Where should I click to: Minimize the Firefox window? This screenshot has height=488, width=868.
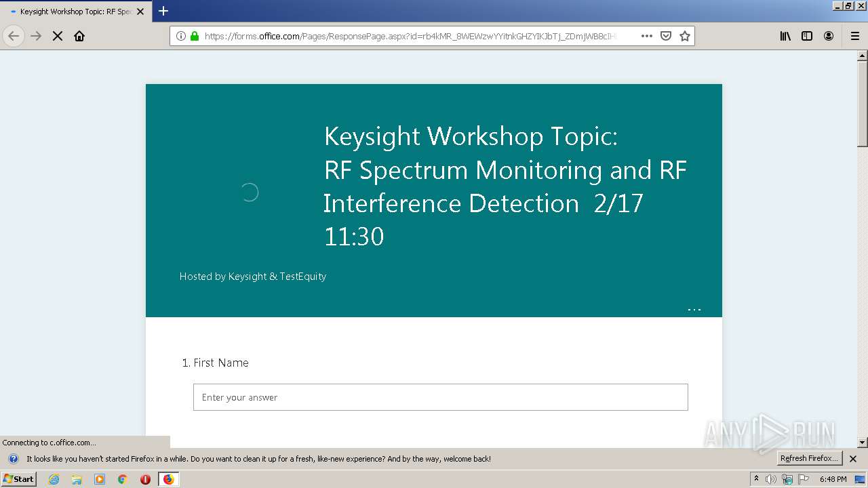[837, 5]
